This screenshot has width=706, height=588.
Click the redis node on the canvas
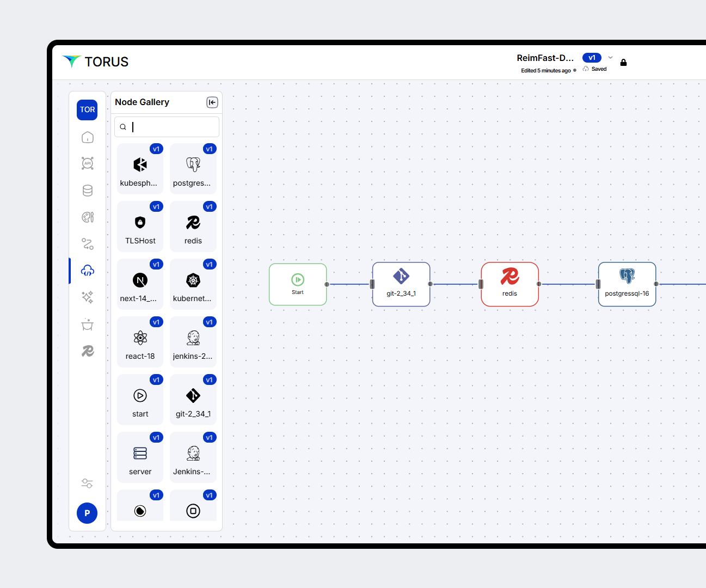[509, 284]
